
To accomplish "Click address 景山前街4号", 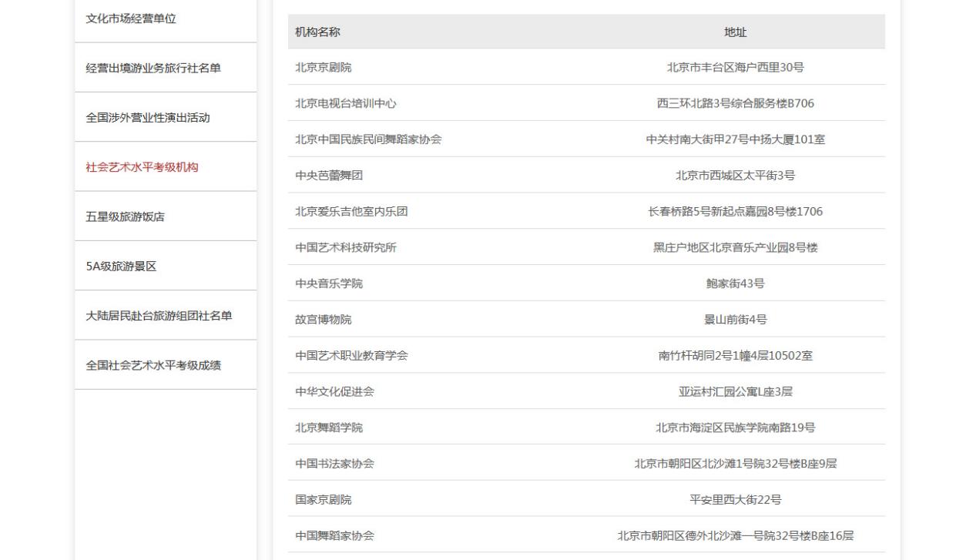I will (x=735, y=319).
